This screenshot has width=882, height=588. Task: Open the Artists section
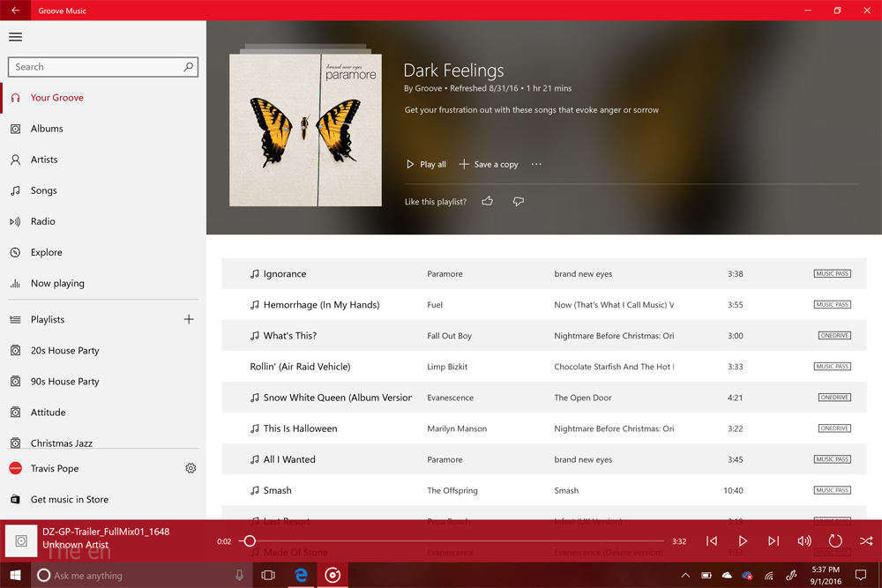click(x=103, y=160)
